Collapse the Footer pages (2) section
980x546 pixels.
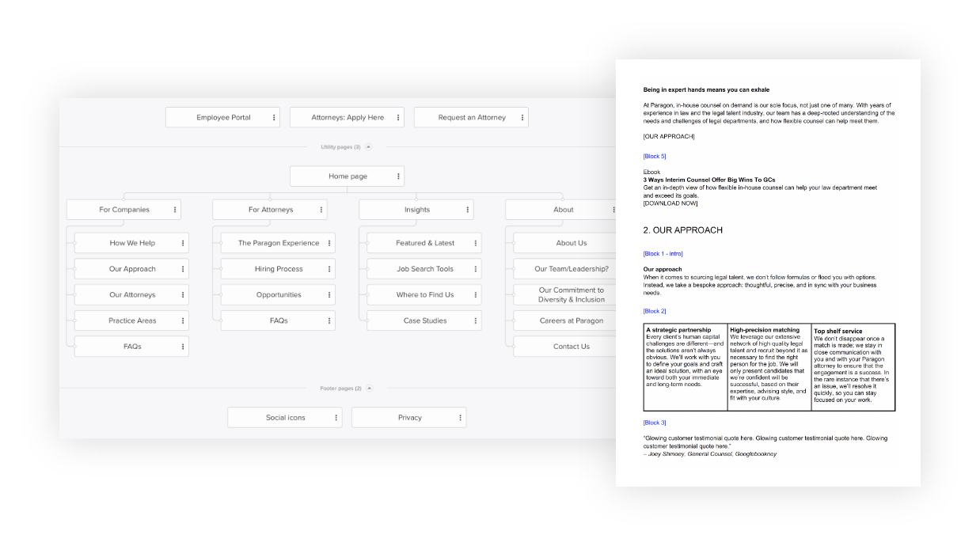(x=369, y=389)
